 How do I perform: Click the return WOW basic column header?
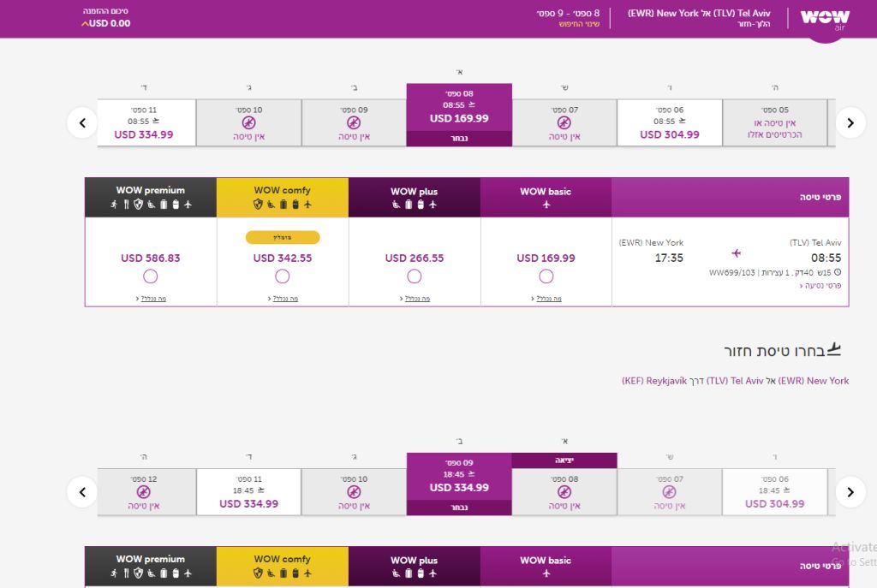point(546,567)
